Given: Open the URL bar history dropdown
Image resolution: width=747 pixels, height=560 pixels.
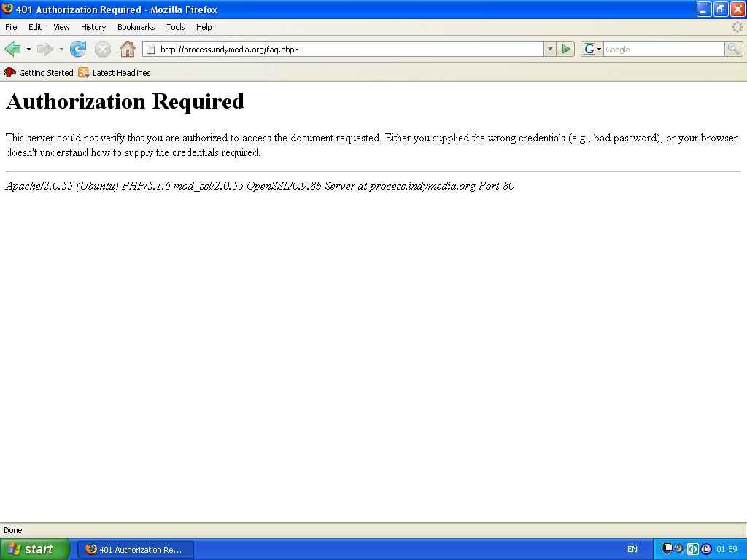Looking at the screenshot, I should point(550,49).
